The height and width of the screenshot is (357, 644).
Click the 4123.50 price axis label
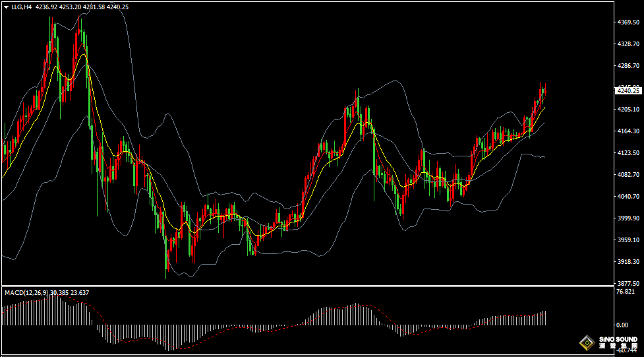(628, 153)
